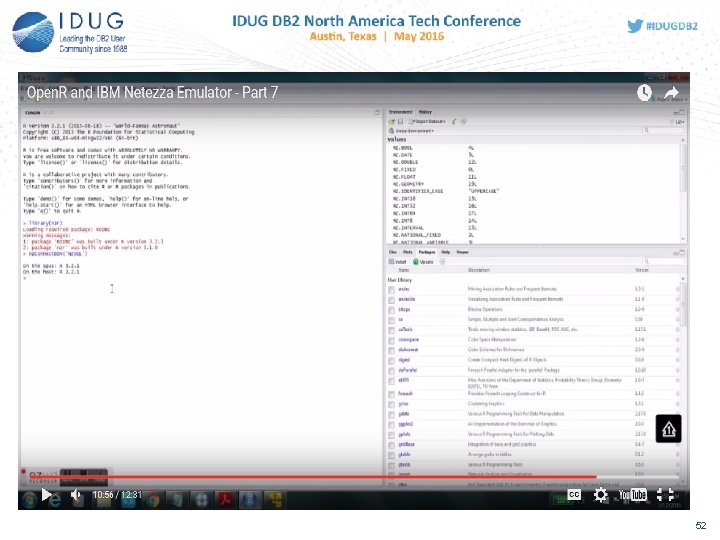Open the doParallel package link
720x540 pixels.
tap(407, 370)
